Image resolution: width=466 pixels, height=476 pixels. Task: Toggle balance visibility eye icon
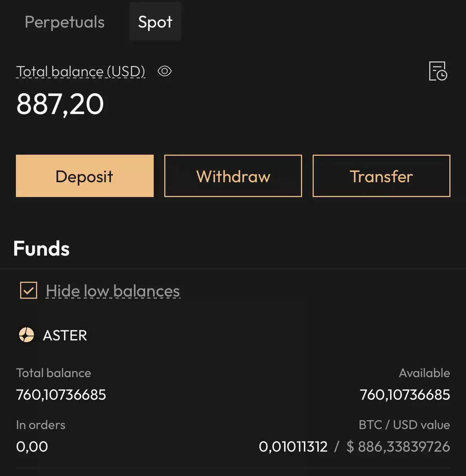pyautogui.click(x=164, y=71)
